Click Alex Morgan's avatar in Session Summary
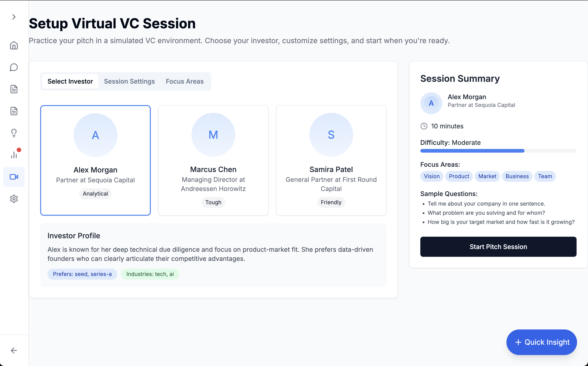The image size is (588, 366). click(431, 103)
